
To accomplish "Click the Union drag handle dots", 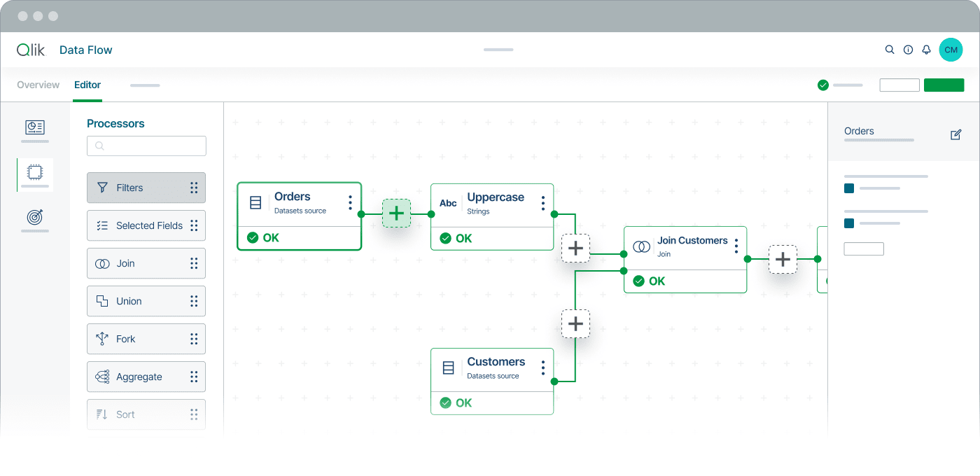I will pyautogui.click(x=194, y=301).
